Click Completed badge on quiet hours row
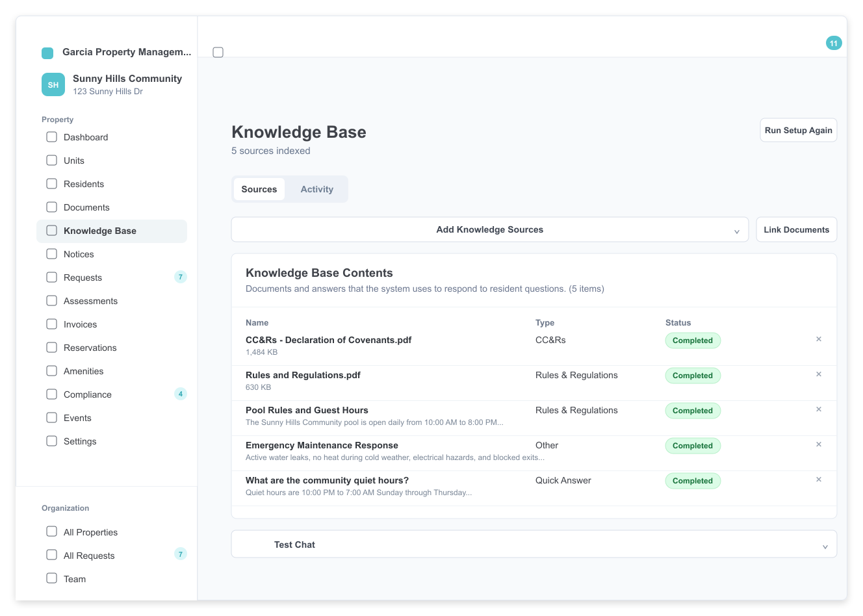This screenshot has width=863, height=616. tap(693, 481)
